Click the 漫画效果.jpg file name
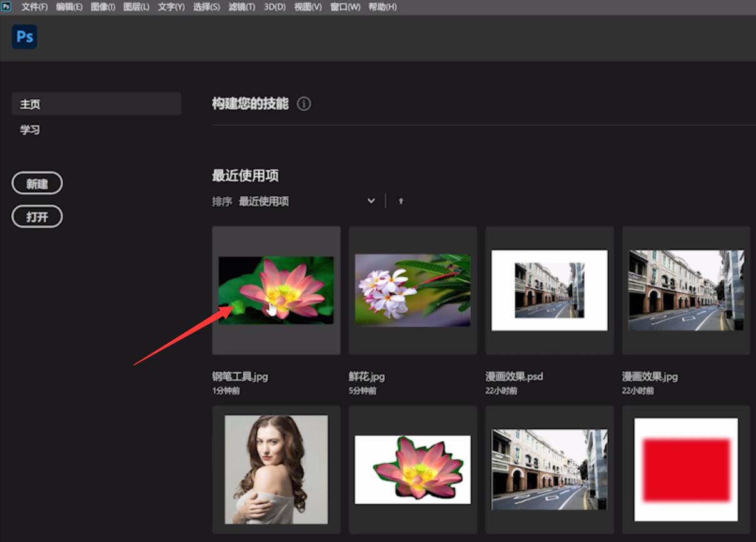 pyautogui.click(x=650, y=376)
